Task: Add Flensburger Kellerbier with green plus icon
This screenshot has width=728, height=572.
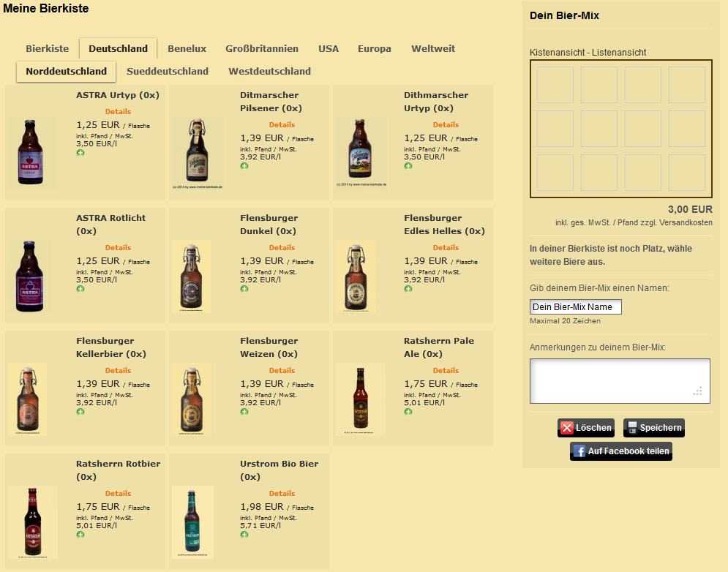Action: pos(80,412)
